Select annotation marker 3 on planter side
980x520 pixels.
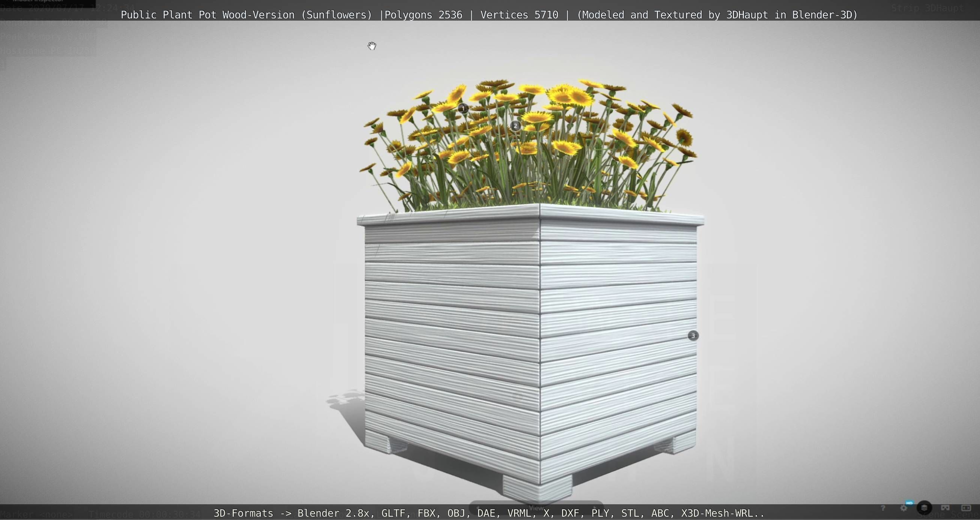[693, 336]
